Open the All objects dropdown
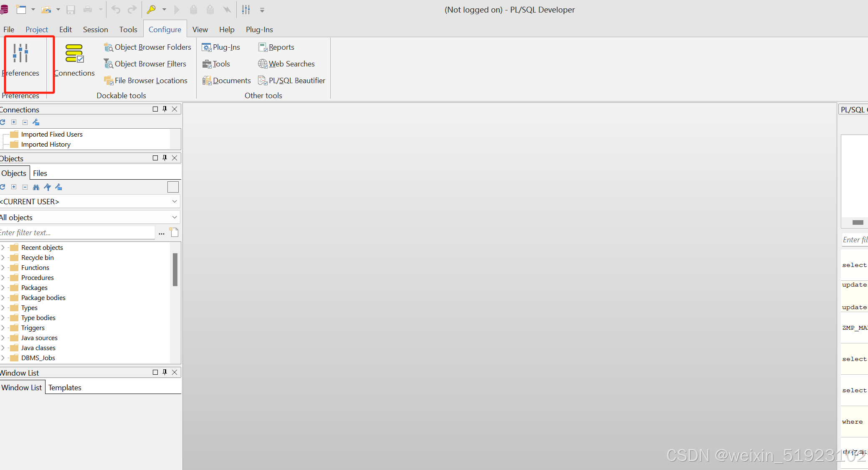 click(175, 217)
